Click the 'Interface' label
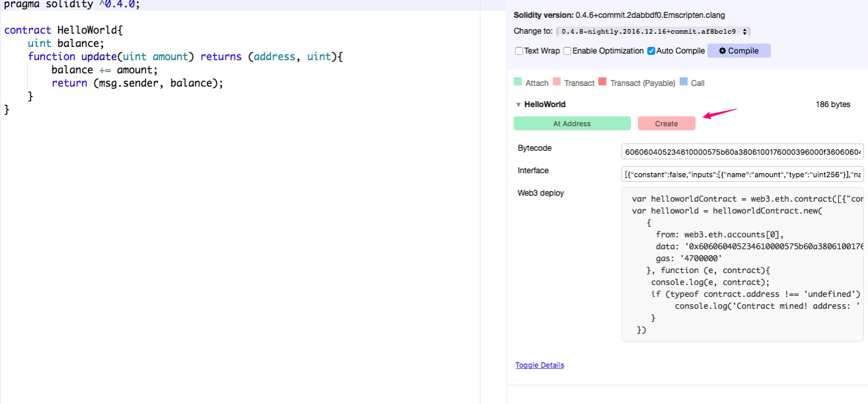The height and width of the screenshot is (404, 868). tap(533, 171)
